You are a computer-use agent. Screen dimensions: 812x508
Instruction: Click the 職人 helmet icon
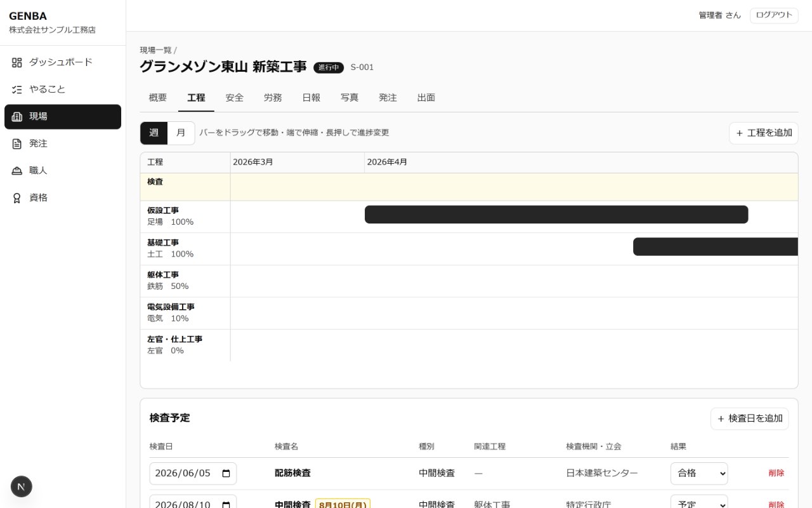tap(17, 171)
